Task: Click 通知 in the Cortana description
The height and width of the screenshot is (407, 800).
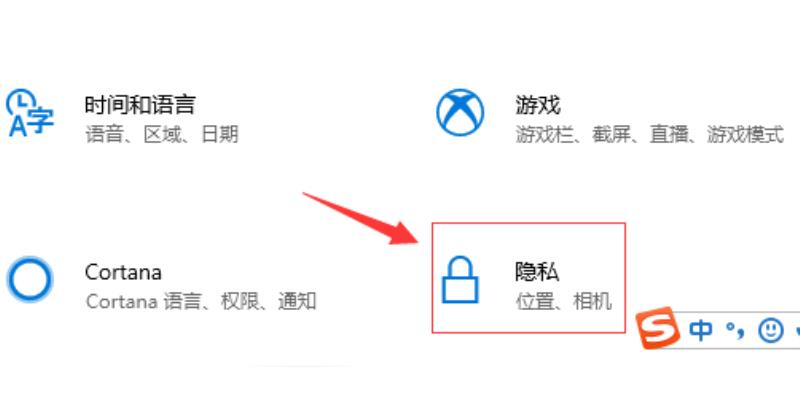Action: 297,301
